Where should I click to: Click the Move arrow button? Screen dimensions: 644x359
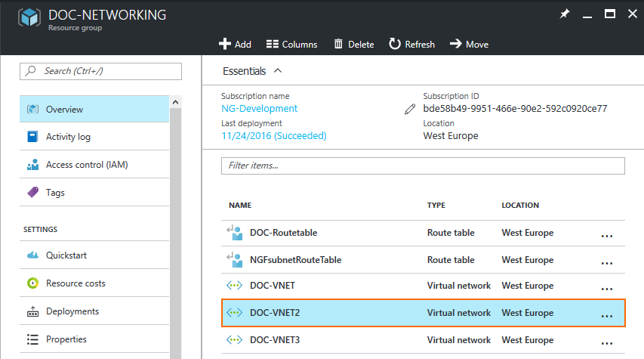click(469, 44)
